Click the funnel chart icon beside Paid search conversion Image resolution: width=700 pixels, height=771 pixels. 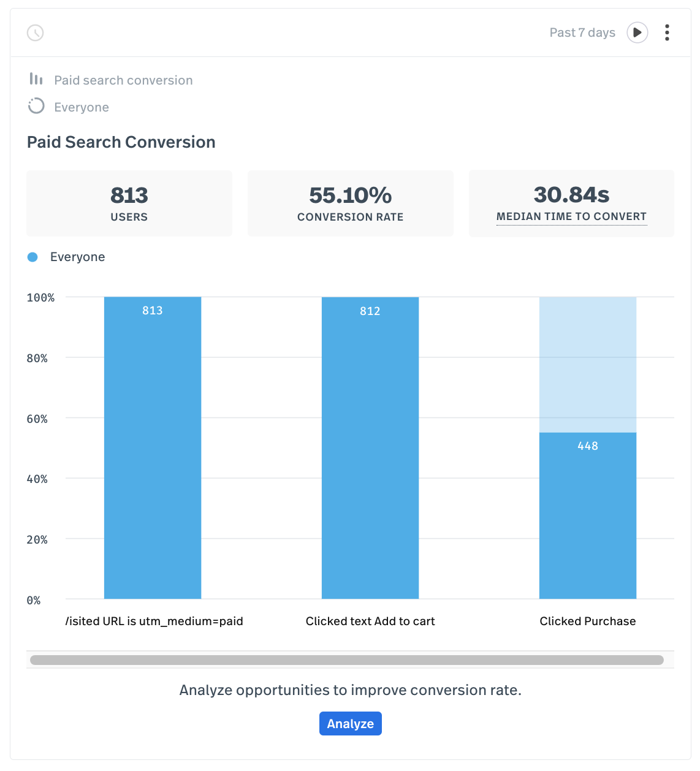pos(36,79)
